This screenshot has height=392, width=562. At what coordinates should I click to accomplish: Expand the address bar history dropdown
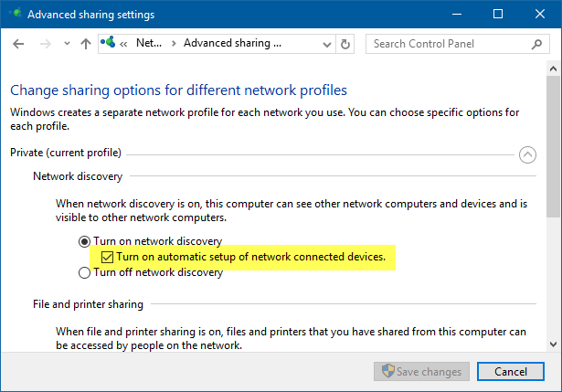click(x=326, y=45)
